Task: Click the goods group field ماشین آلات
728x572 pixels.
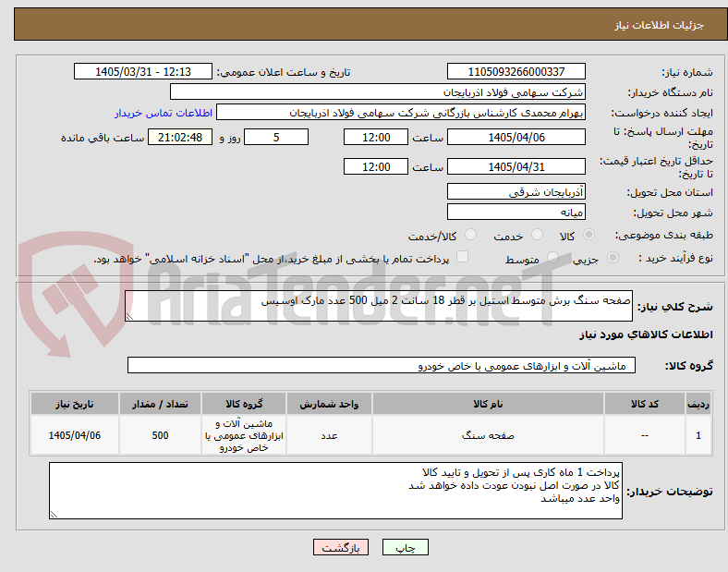Action: 382,365
